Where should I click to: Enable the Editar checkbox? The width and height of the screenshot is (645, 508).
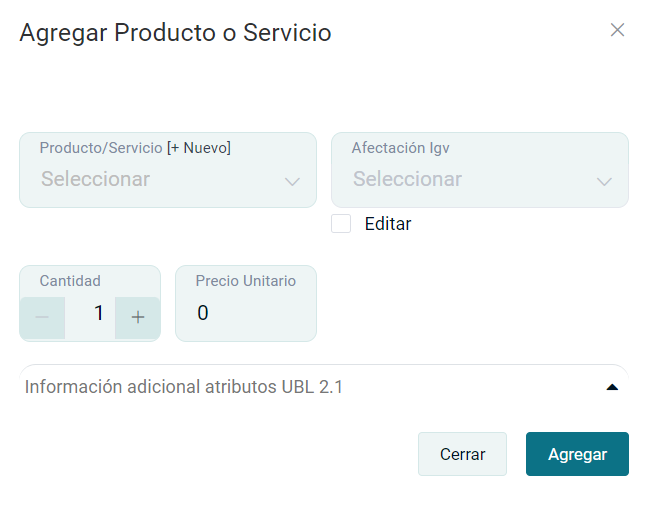click(x=341, y=224)
